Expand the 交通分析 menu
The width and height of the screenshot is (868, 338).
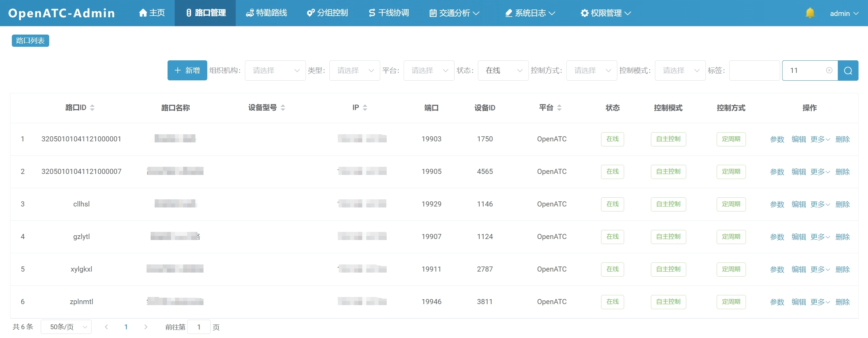[x=455, y=13]
